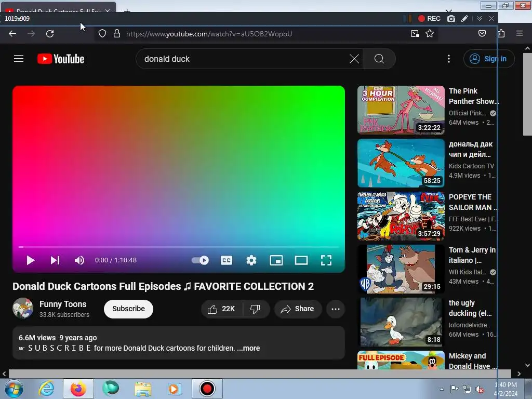
Task: Share this video
Action: pyautogui.click(x=298, y=309)
